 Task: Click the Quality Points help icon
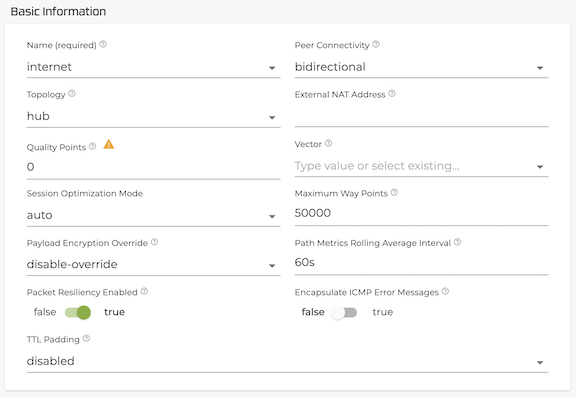click(93, 147)
